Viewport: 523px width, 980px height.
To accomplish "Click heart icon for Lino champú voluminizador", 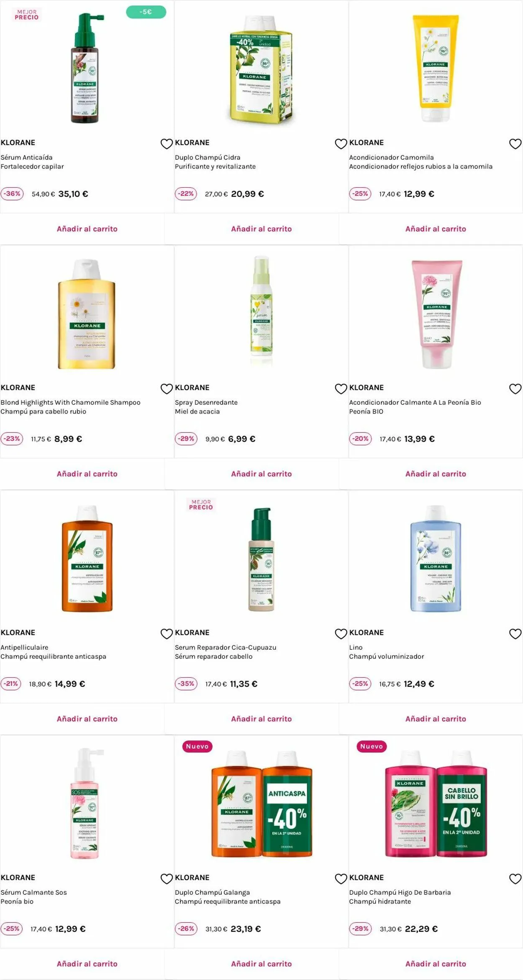I will tap(515, 634).
